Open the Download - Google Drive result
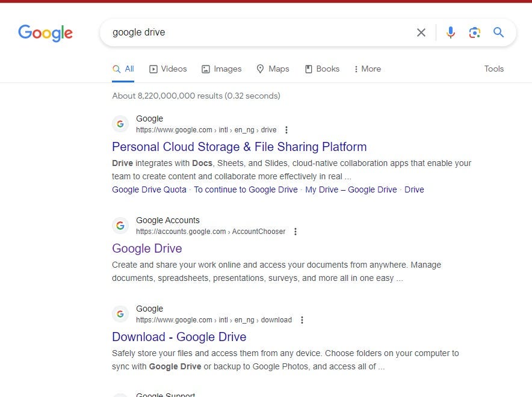Viewport: 532px width, 397px height. point(179,337)
